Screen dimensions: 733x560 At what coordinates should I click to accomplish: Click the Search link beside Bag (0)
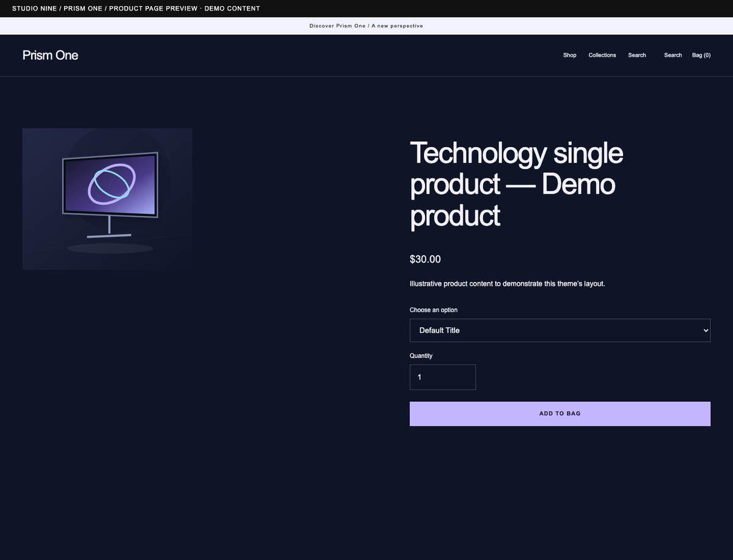pyautogui.click(x=673, y=56)
